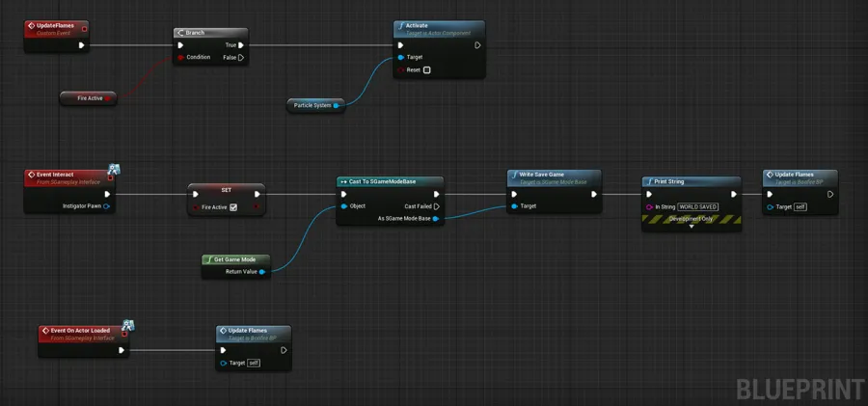This screenshot has width=868, height=406.
Task: Uncheck Fire Active checkbox in SET node
Action: (233, 206)
